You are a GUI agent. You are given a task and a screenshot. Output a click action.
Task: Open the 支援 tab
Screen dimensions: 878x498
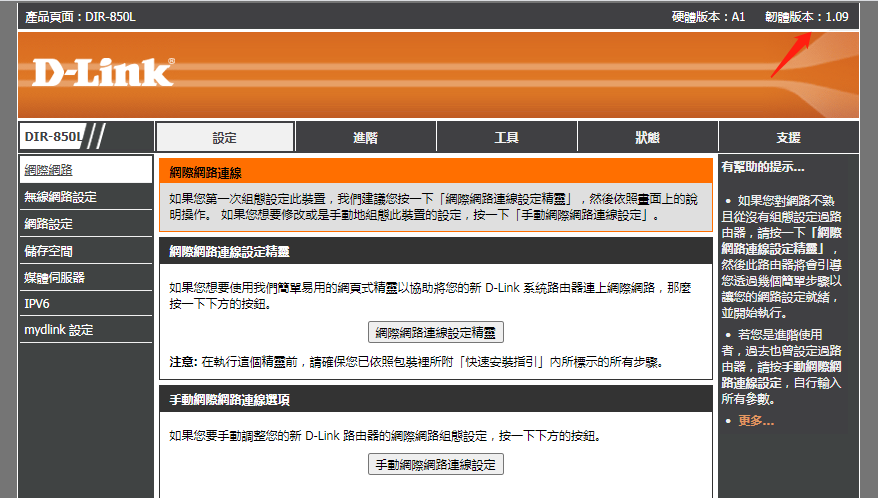point(788,137)
